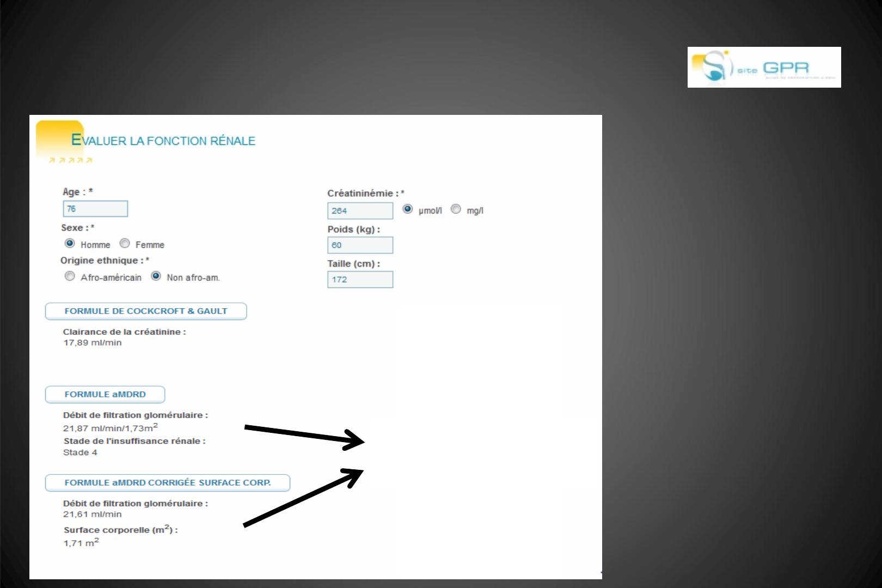Image resolution: width=882 pixels, height=588 pixels.
Task: Switch creatinine unit to mg/l
Action: pos(456,209)
